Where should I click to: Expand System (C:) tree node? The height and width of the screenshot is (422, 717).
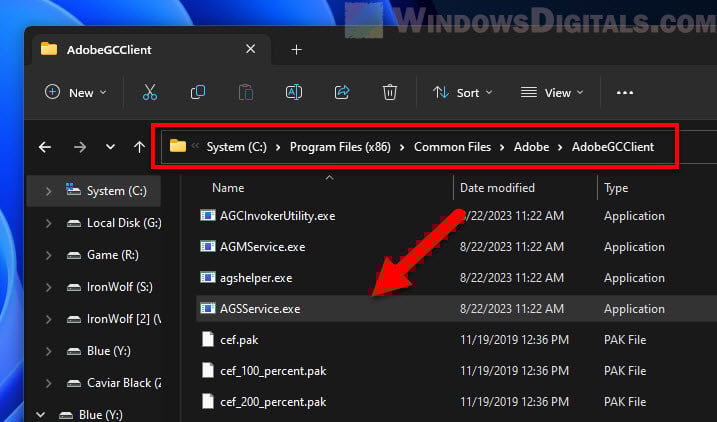(48, 191)
